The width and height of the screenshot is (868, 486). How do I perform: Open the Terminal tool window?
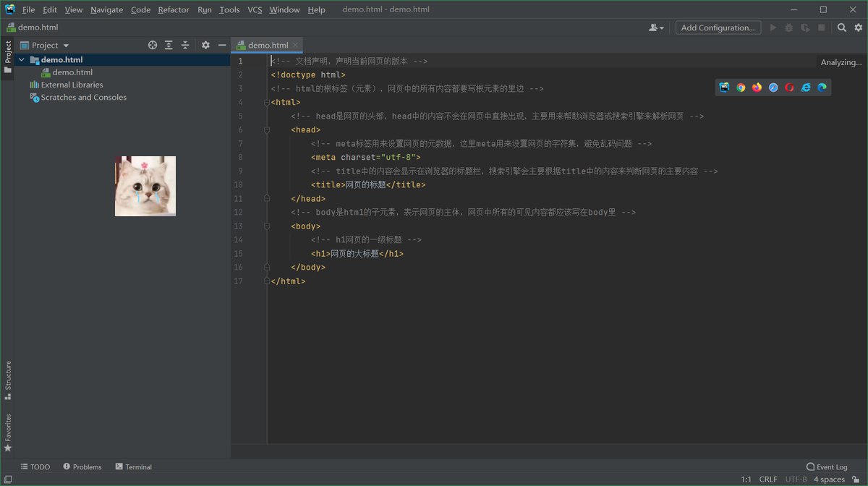click(134, 467)
